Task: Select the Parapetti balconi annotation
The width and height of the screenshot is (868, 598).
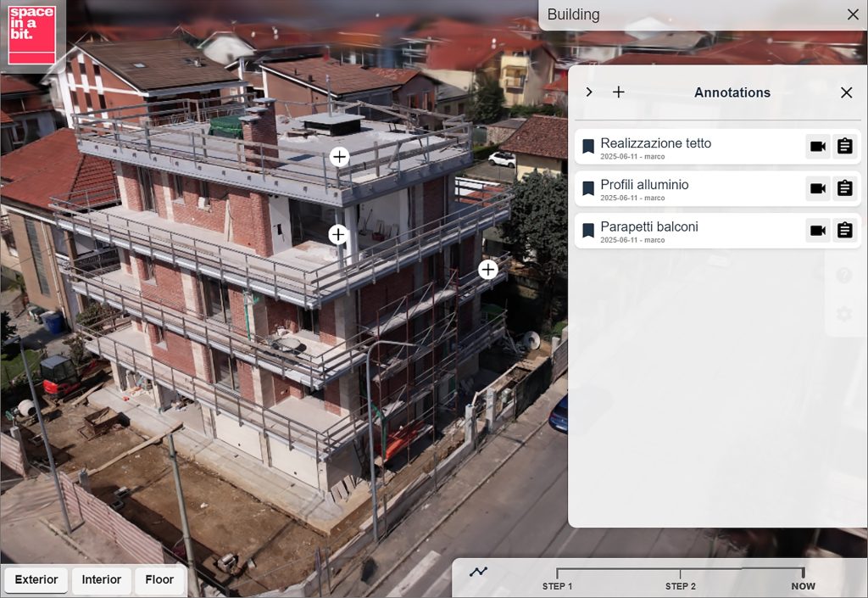Action: point(649,227)
